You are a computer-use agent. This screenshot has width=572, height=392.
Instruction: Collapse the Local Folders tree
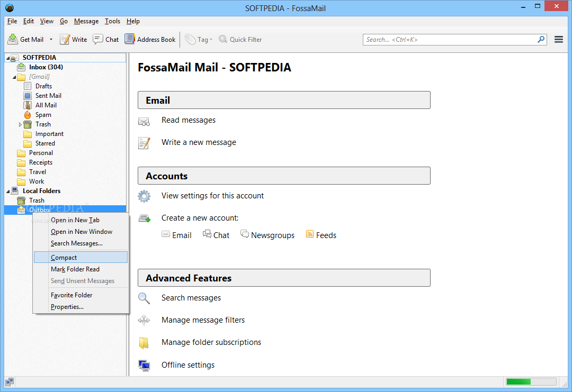[7, 192]
